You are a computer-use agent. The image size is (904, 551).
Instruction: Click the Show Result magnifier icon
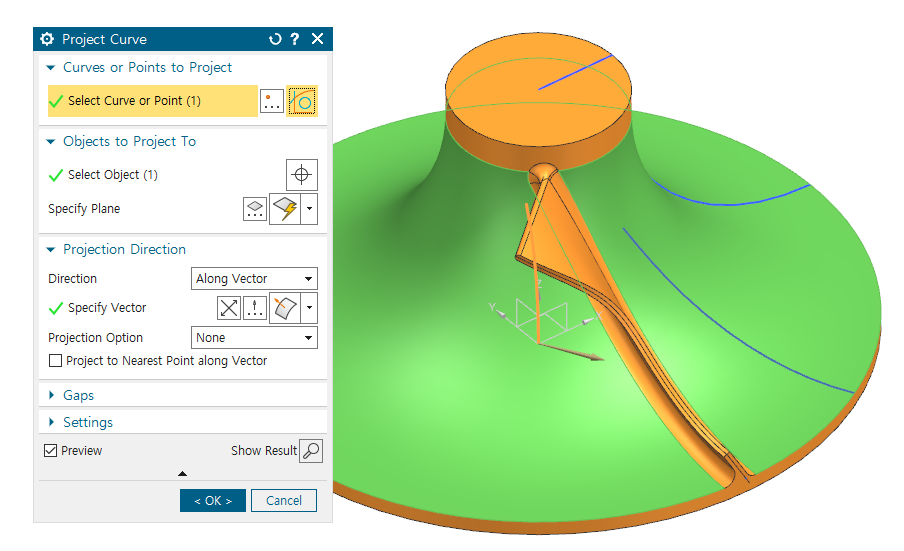pyautogui.click(x=311, y=451)
